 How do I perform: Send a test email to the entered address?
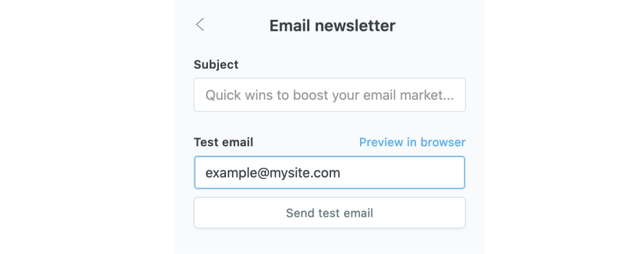tap(329, 213)
